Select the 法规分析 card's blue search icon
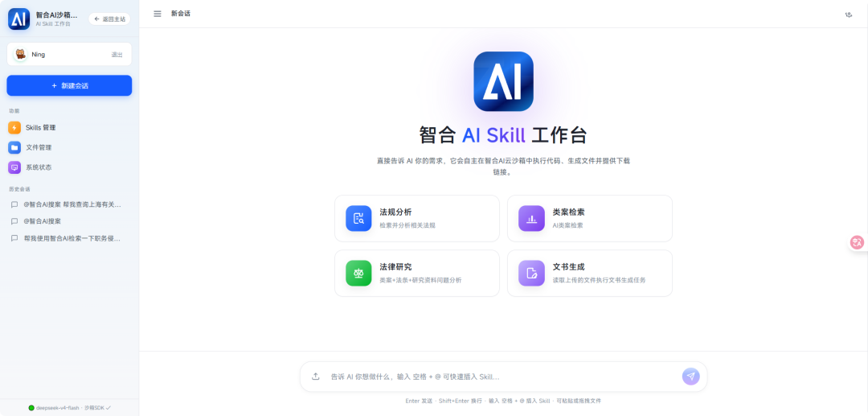 coord(358,218)
